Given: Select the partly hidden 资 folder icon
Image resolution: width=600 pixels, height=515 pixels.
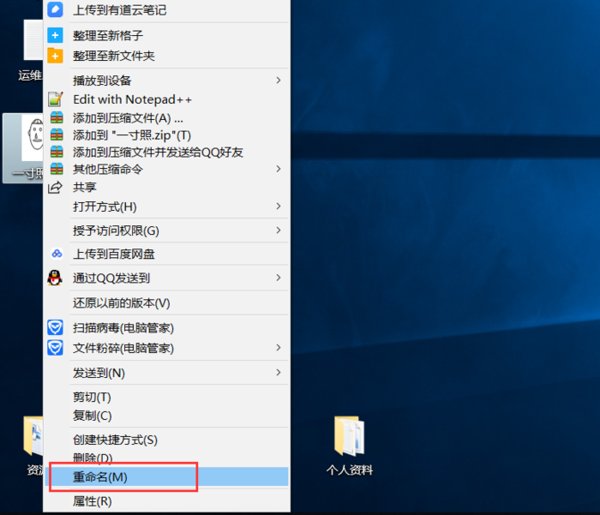Looking at the screenshot, I should 34,446.
